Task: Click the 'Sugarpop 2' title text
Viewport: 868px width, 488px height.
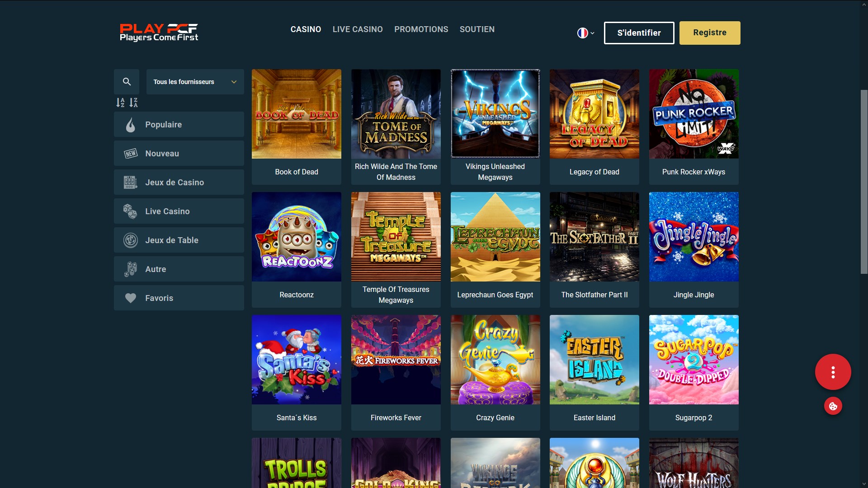Action: point(694,418)
